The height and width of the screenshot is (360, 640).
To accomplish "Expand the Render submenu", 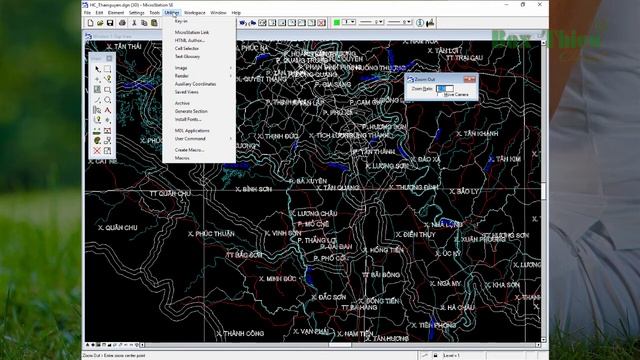I will (199, 76).
